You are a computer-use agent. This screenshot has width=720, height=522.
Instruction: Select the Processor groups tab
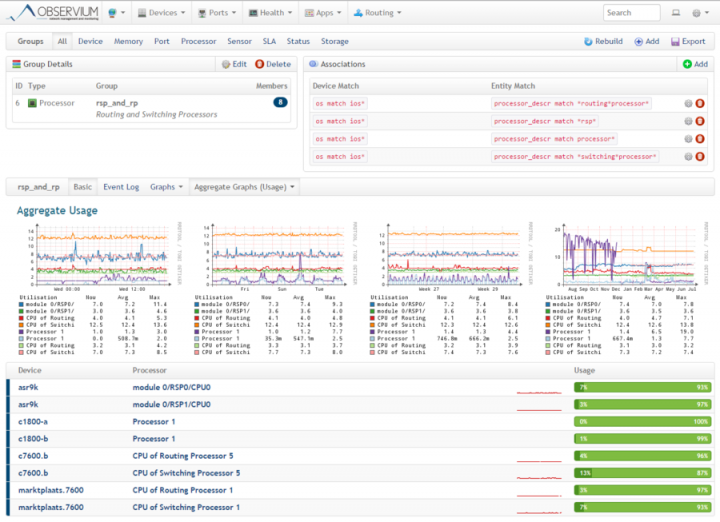tap(198, 41)
